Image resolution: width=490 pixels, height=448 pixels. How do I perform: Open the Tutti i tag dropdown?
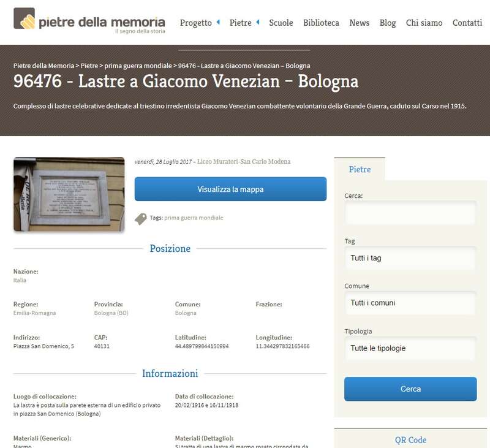tap(410, 258)
